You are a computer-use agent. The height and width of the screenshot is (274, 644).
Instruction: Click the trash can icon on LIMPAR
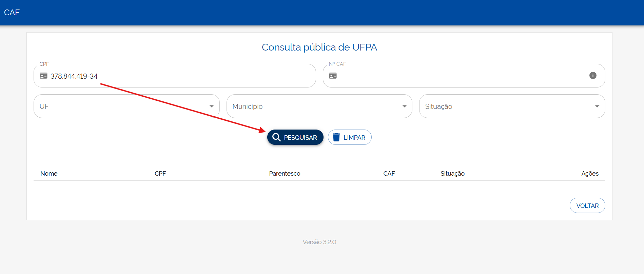click(x=336, y=137)
